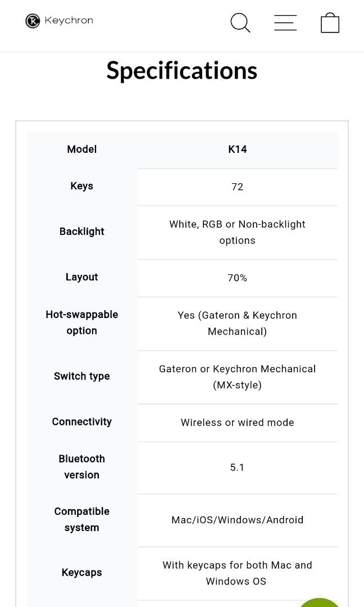Screen dimensions: 364x607
Task: Select the Hot-swappable option label
Action: 81,323
